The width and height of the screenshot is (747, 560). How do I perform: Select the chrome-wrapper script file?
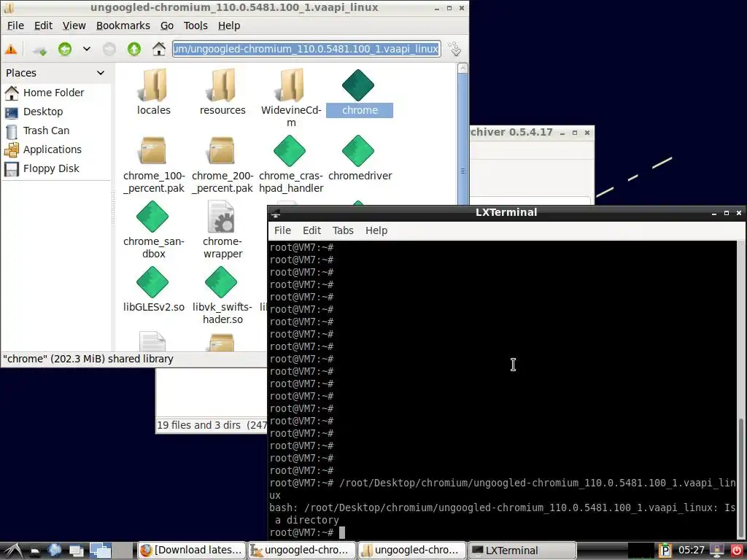click(222, 230)
